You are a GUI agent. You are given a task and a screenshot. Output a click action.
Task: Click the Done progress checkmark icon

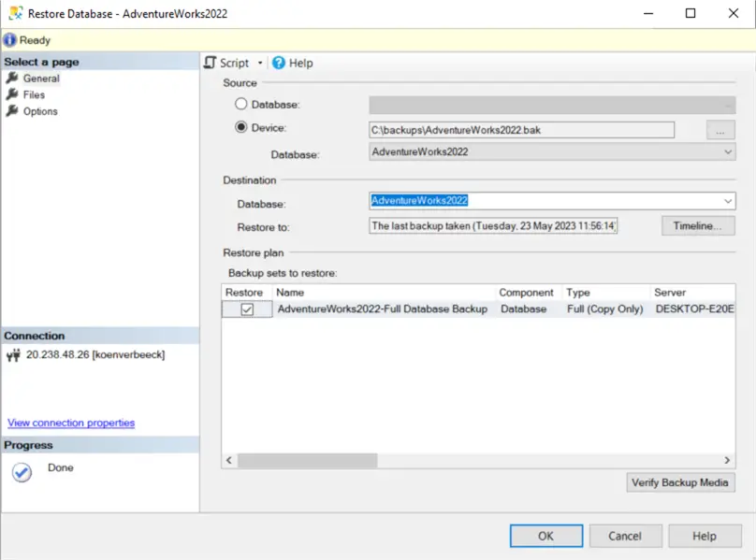tap(22, 472)
